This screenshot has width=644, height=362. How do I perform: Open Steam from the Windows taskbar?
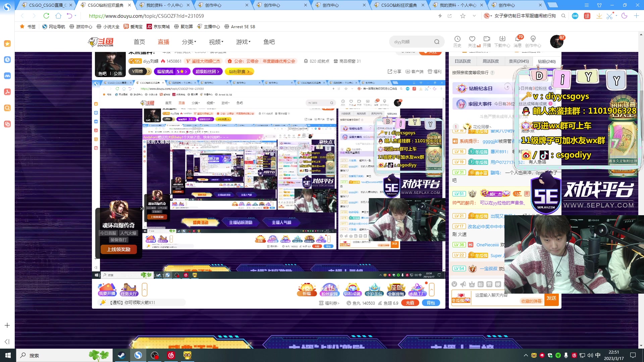(x=121, y=355)
